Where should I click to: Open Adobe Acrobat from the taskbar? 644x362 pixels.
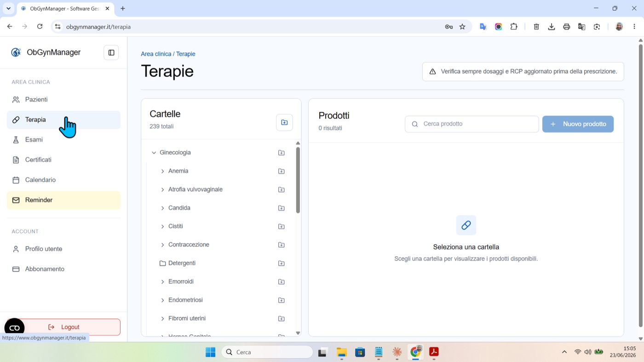point(433,352)
